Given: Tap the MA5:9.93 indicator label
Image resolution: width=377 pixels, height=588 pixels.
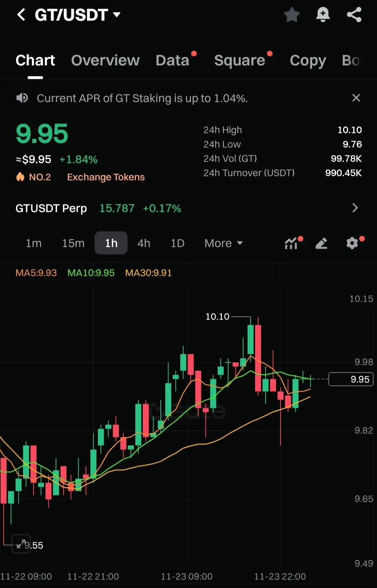Looking at the screenshot, I should pos(36,273).
